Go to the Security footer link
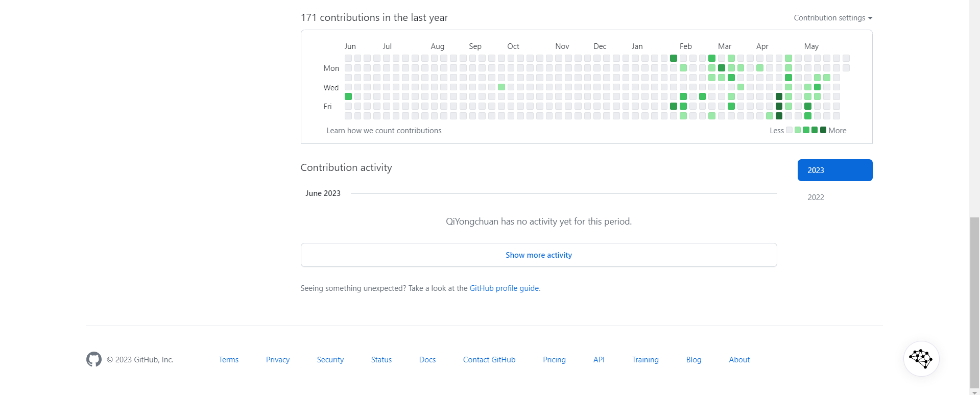Screen dimensions: 980x395 330,360
